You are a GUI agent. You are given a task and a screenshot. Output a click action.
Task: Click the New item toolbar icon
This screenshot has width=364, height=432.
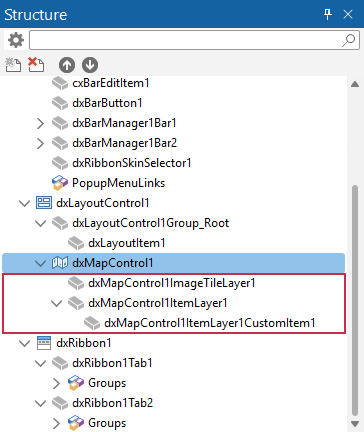click(13, 65)
